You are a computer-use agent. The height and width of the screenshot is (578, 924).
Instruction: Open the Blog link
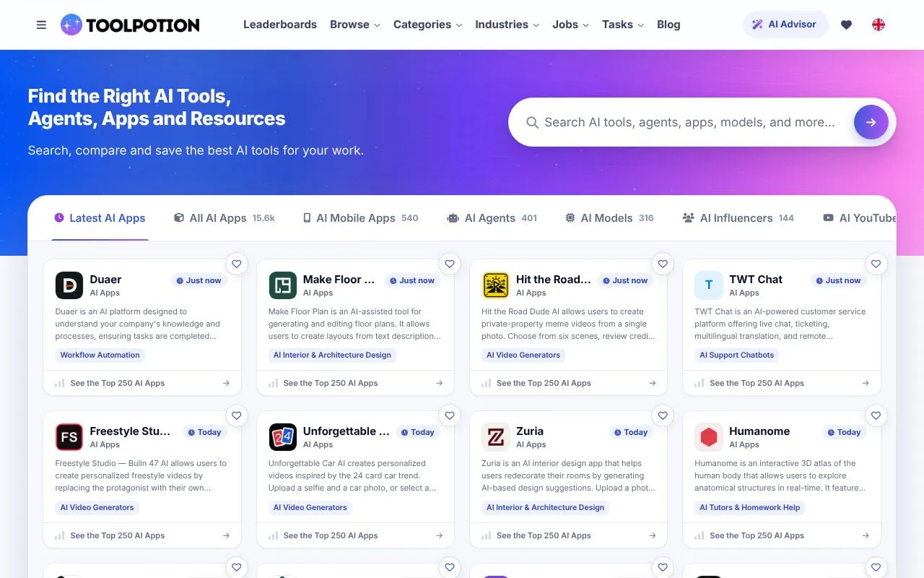coord(668,25)
